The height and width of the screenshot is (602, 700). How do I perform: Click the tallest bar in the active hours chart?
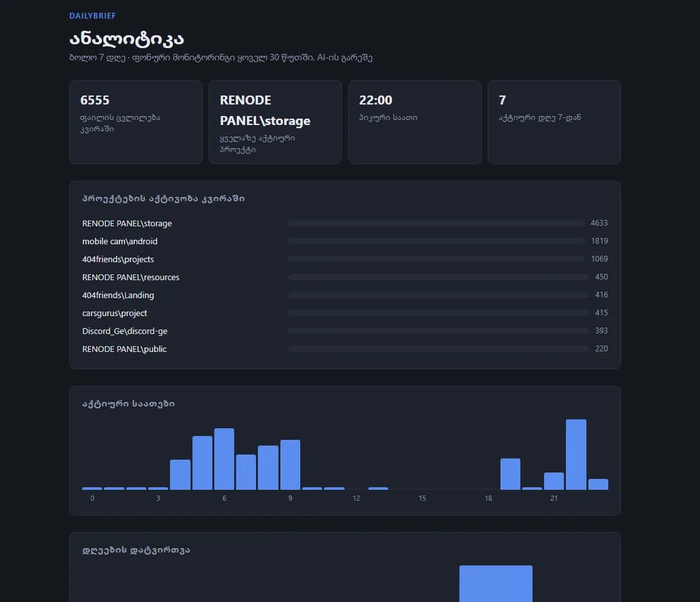pyautogui.click(x=576, y=455)
